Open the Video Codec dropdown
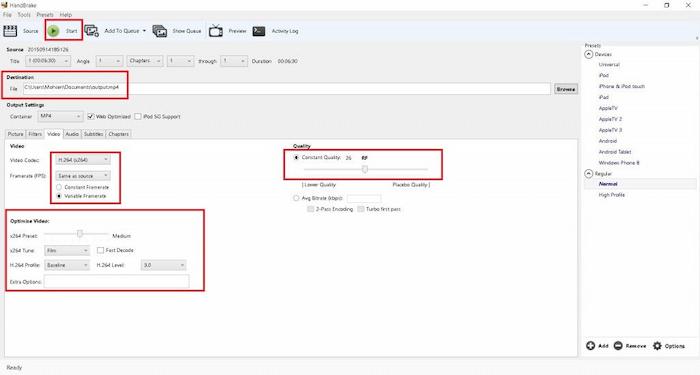This screenshot has height=375, width=700. (83, 160)
